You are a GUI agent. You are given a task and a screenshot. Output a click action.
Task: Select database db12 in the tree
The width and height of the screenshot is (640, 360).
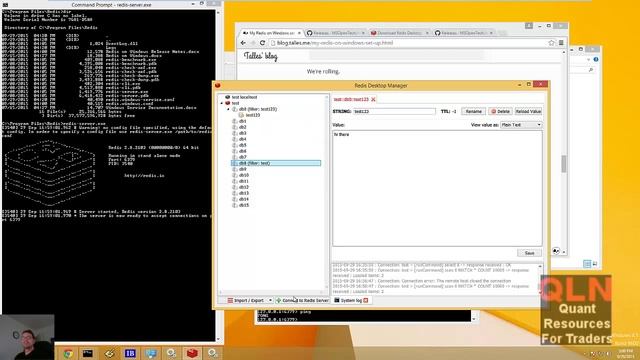[x=244, y=187]
